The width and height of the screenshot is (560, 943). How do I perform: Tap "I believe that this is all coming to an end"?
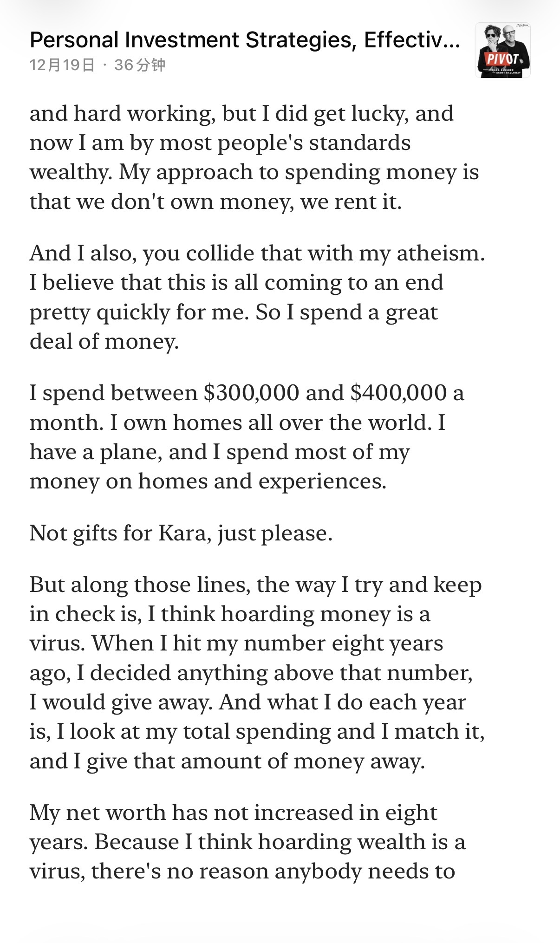coord(236,283)
